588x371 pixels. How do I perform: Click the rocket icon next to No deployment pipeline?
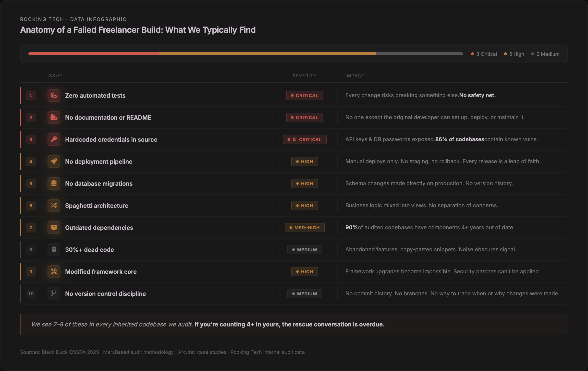54,162
